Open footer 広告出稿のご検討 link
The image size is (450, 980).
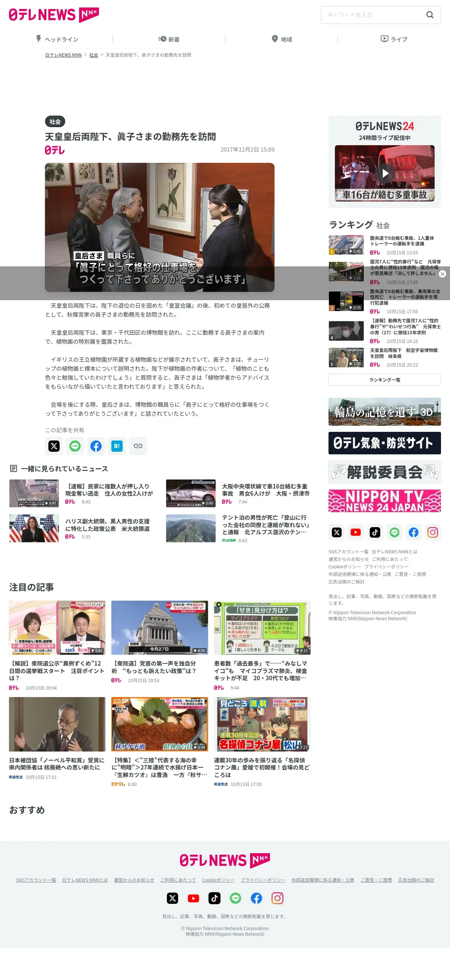pos(416,880)
